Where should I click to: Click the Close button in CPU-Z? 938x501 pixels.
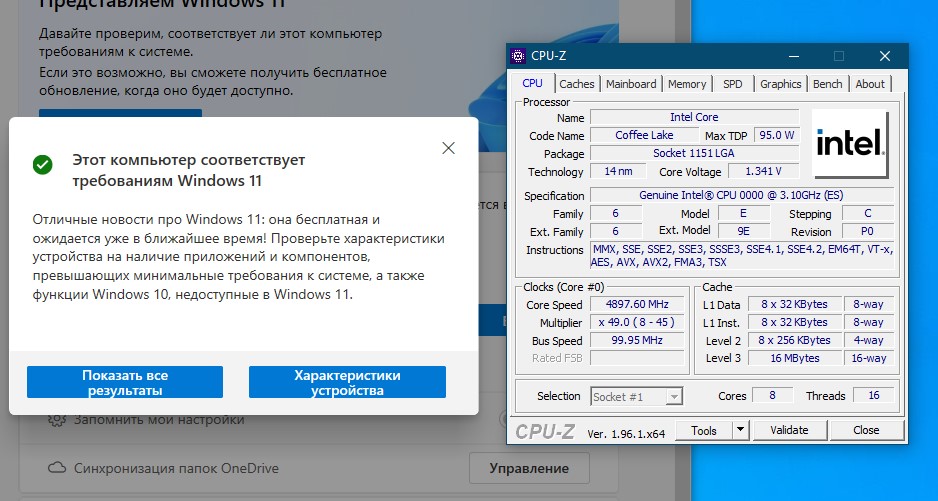866,430
